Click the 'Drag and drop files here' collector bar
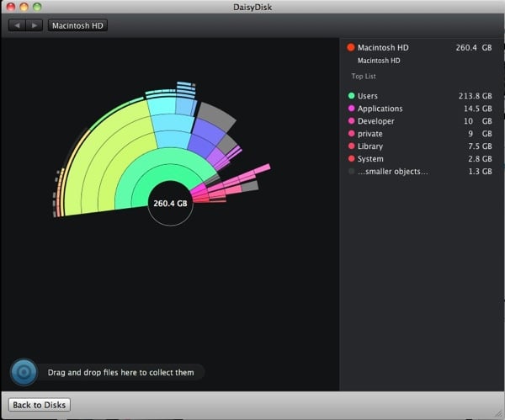Viewport: 505px width, 420px height. pos(120,373)
